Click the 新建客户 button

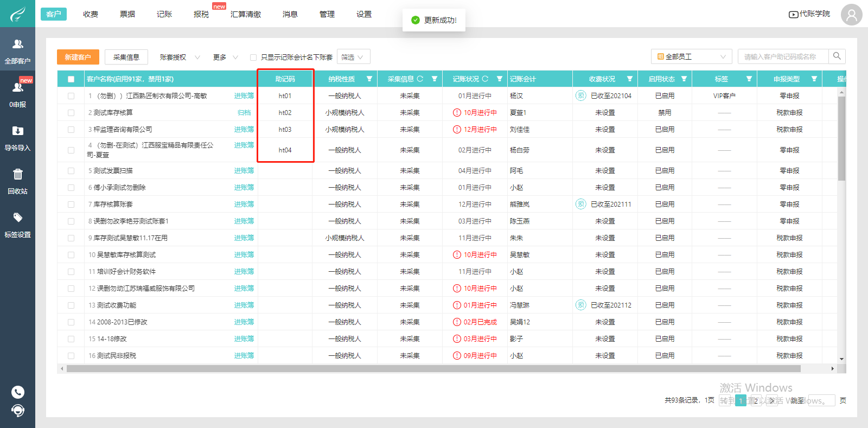[78, 57]
